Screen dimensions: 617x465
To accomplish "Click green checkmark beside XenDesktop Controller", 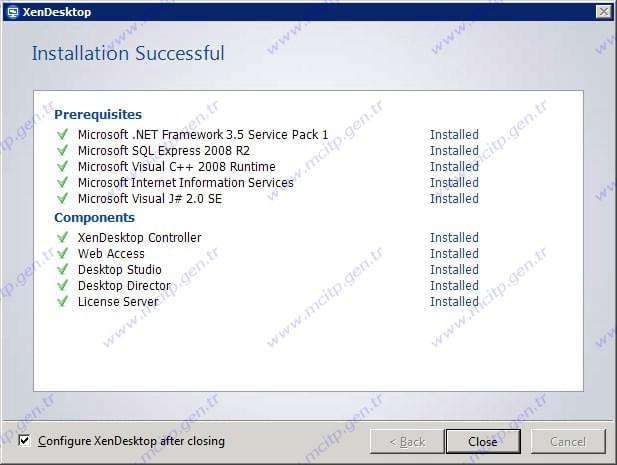I will click(63, 237).
